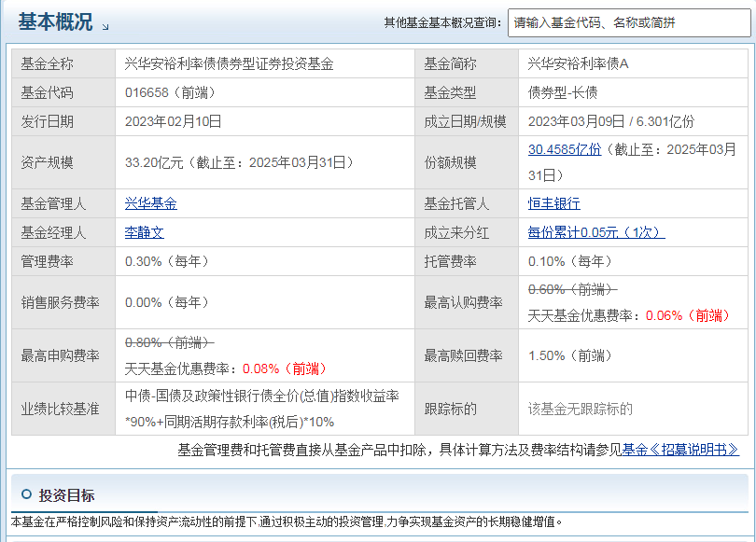This screenshot has width=756, height=542.
Task: Click the circle icon beside 投资目标
Action: 26,494
